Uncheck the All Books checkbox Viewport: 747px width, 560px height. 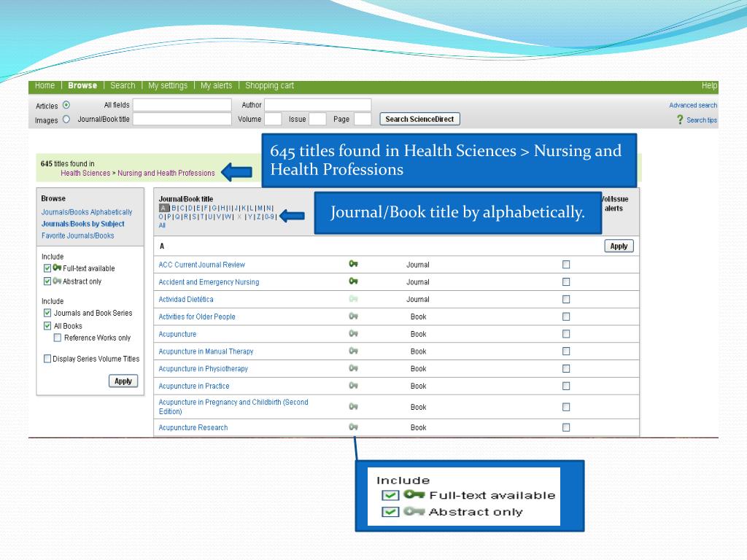(47, 326)
